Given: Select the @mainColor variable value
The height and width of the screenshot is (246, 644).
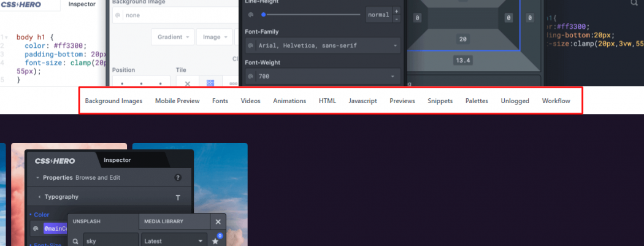Looking at the screenshot, I should tap(55, 228).
